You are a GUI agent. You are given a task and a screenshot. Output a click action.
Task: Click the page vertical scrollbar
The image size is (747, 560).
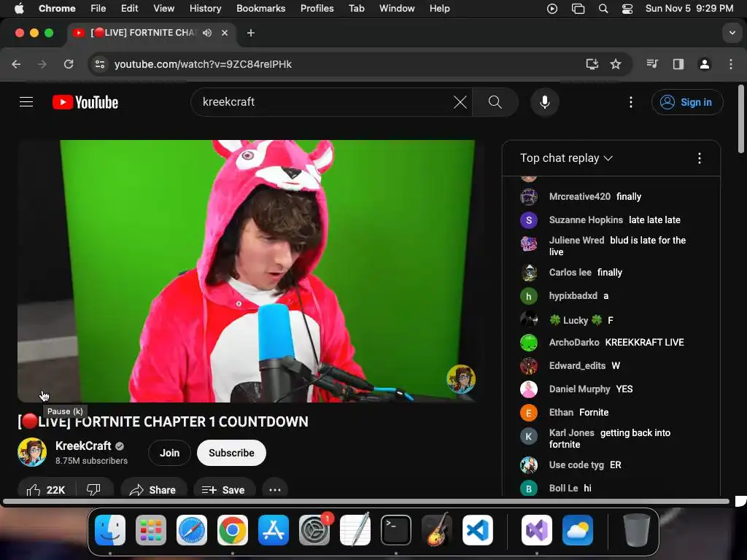[x=741, y=119]
